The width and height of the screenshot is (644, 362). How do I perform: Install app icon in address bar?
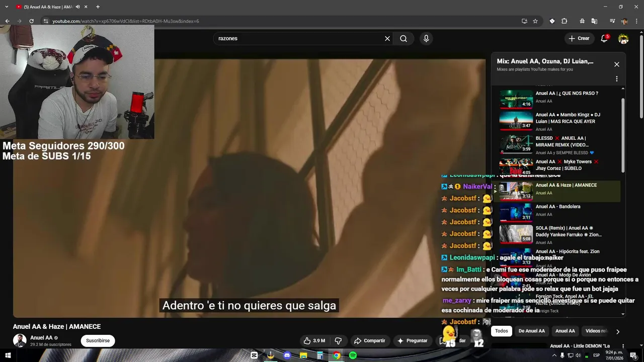click(524, 21)
